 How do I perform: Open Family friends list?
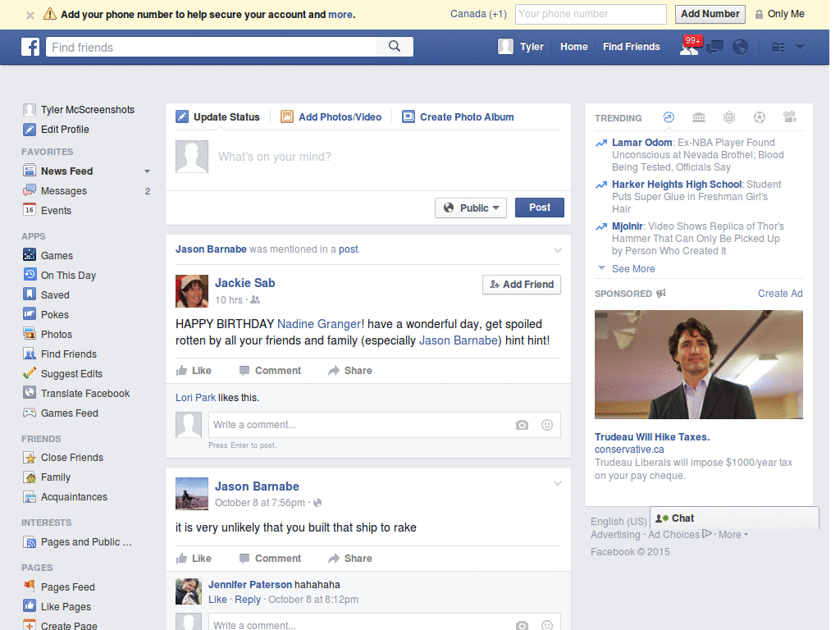point(47,477)
